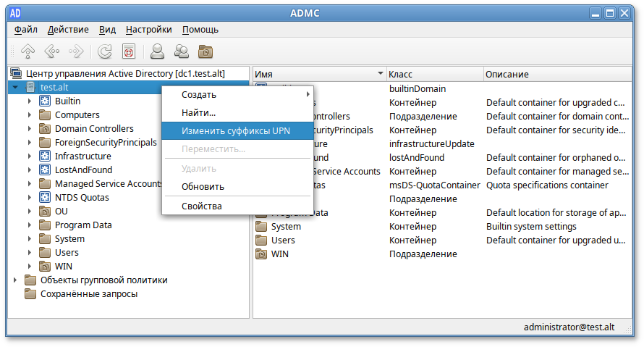Click the Infrastructure icon in the tree
Viewport: 644px width, 347px height.
pyautogui.click(x=45, y=156)
